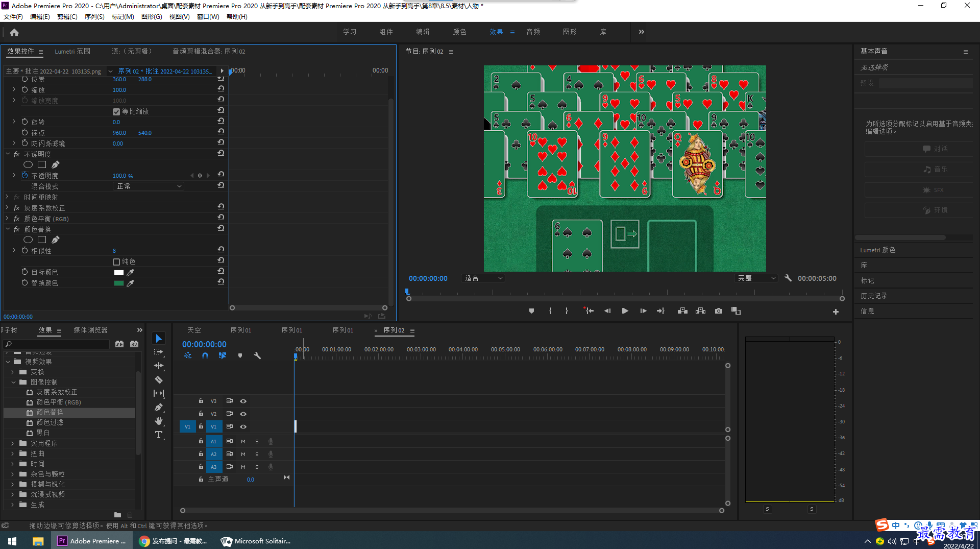Viewport: 980px width, 549px height.
Task: Select the Hand tool
Action: pyautogui.click(x=159, y=421)
